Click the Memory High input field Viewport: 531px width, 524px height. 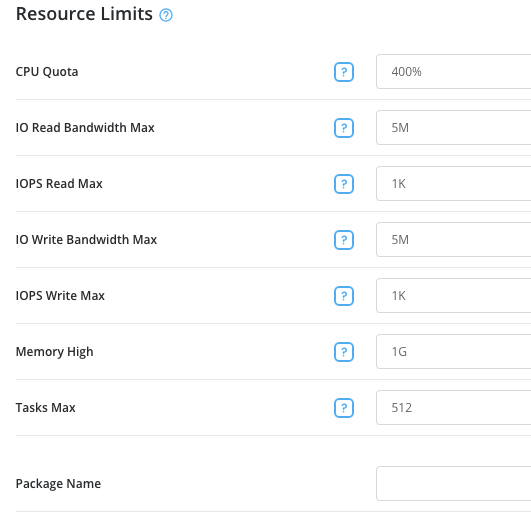pyautogui.click(x=453, y=352)
